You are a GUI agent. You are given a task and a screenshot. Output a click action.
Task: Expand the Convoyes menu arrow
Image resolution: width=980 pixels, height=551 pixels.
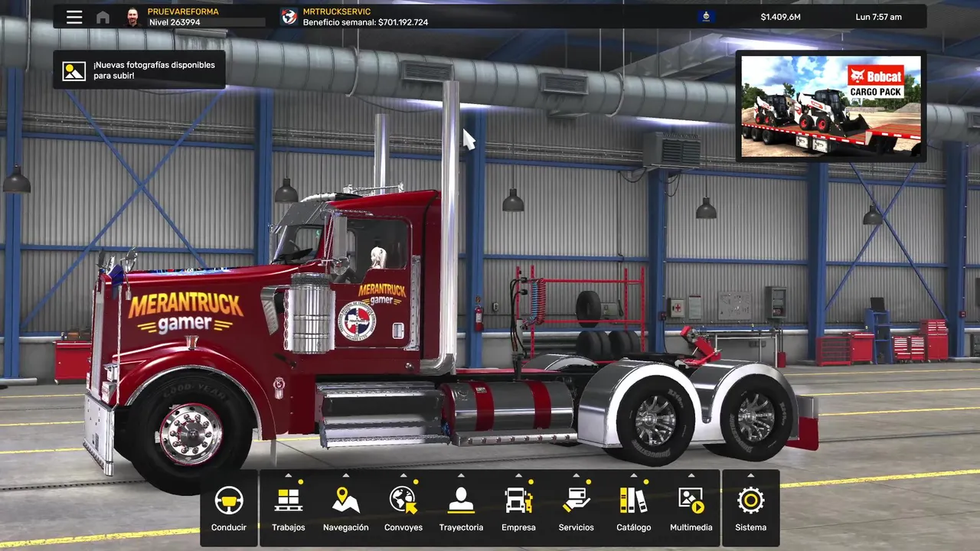pyautogui.click(x=403, y=475)
